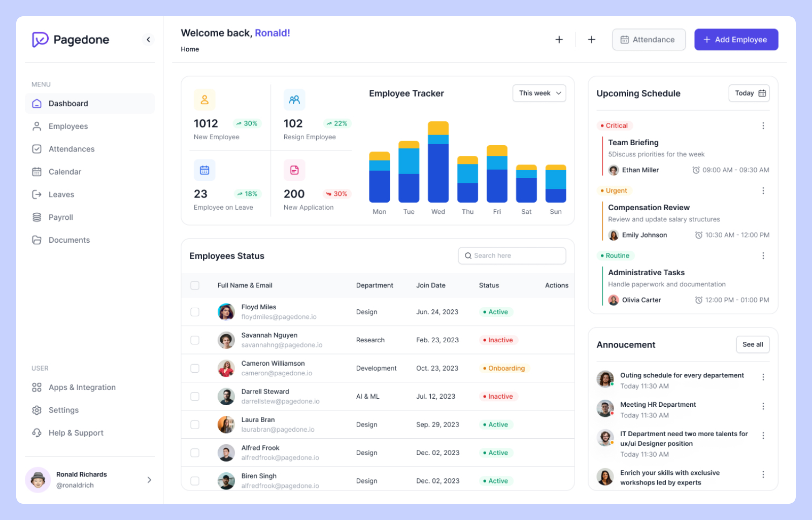Open the Dashboard menu item
Screen dimensions: 812x520
pyautogui.click(x=90, y=104)
